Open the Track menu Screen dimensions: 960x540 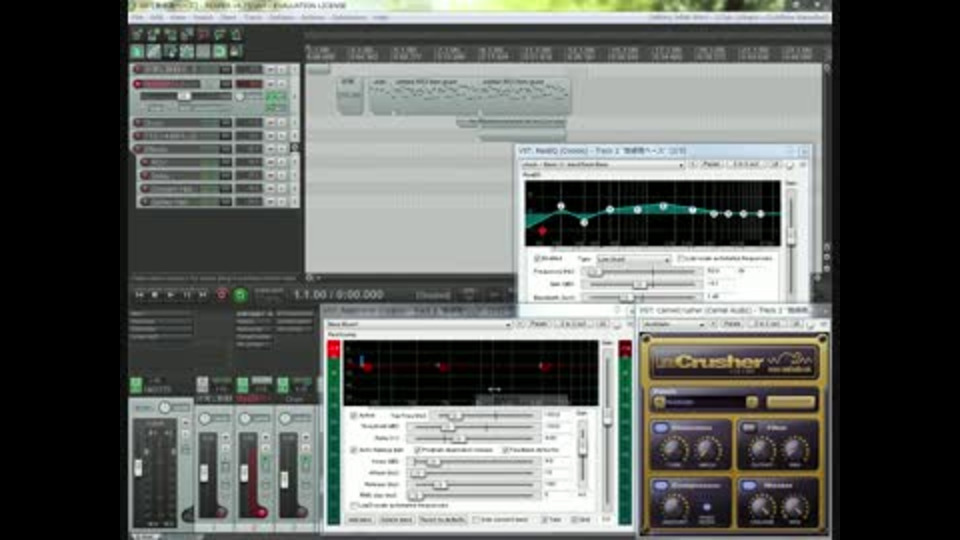coord(252,17)
